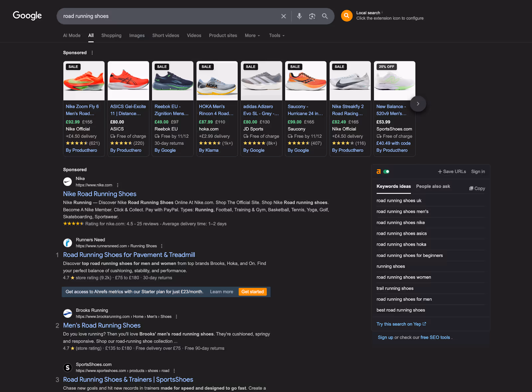Open three-dot menu for Runners Need result

click(x=162, y=246)
